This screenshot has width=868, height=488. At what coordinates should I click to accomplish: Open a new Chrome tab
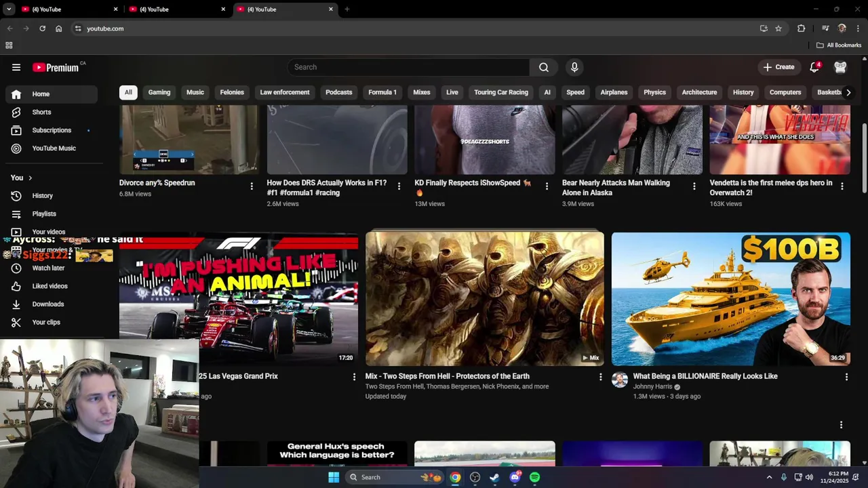coord(347,9)
